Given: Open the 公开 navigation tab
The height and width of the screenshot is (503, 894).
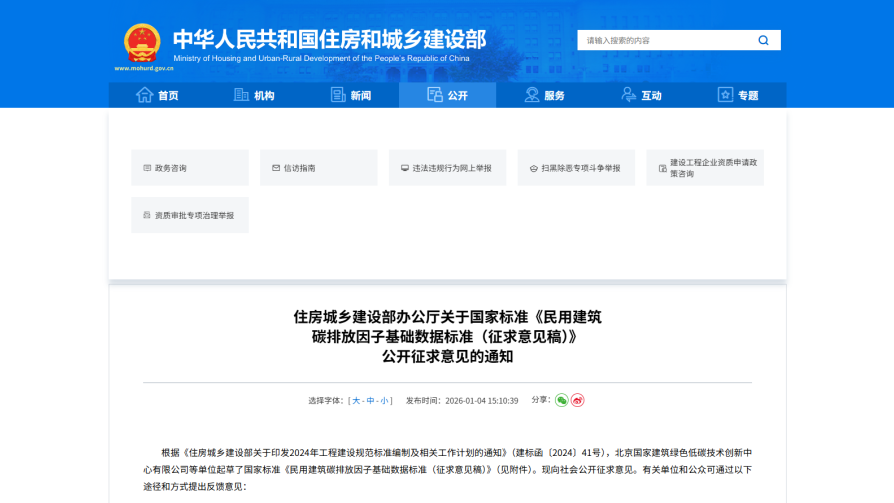Looking at the screenshot, I should [447, 95].
